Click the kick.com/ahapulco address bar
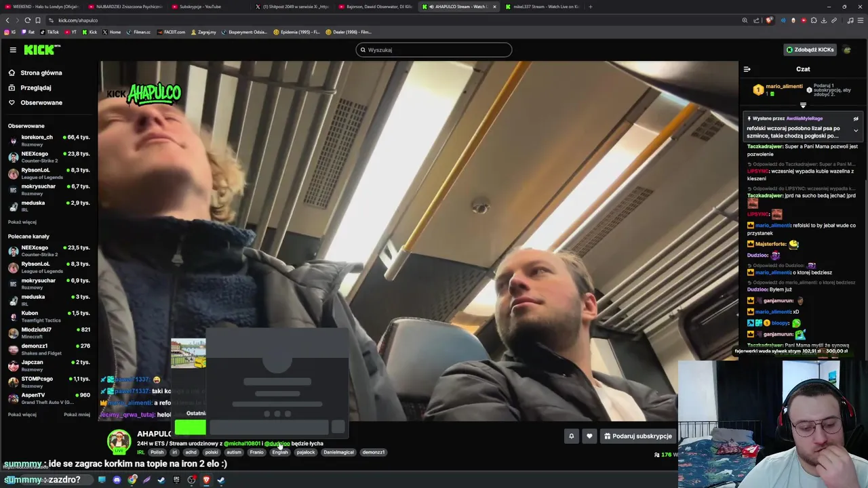 (393, 20)
